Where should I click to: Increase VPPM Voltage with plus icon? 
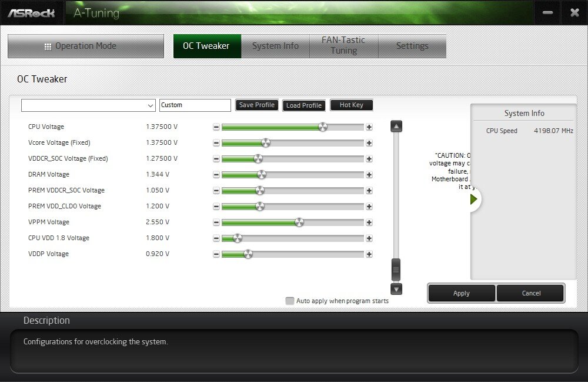tap(369, 222)
